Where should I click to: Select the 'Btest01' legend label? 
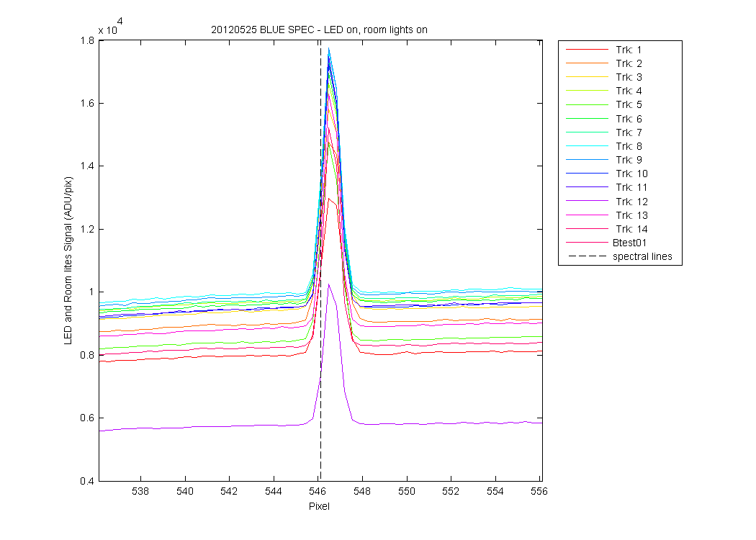[630, 243]
